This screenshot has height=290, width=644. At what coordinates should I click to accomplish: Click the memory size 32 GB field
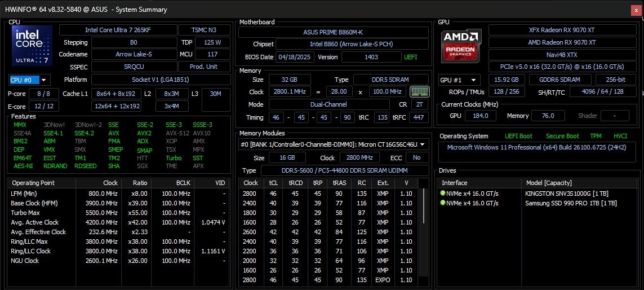(290, 80)
